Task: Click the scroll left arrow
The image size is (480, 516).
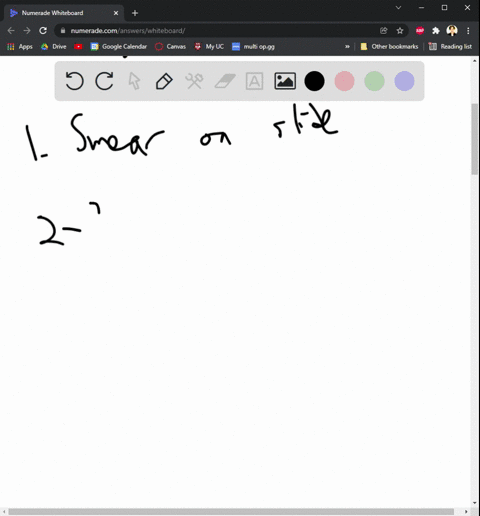Action: coord(4,512)
